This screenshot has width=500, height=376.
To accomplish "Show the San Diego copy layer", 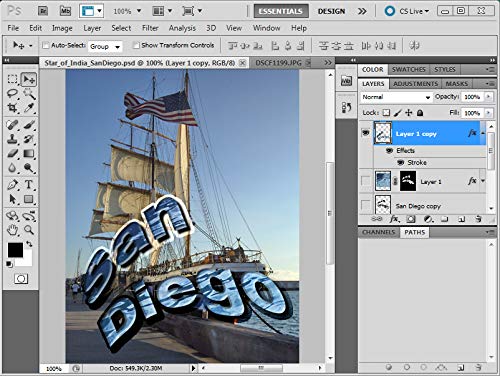I will click(366, 204).
